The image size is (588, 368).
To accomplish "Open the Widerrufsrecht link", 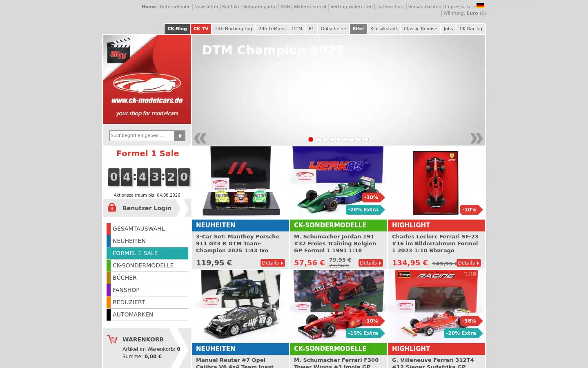I will (310, 7).
